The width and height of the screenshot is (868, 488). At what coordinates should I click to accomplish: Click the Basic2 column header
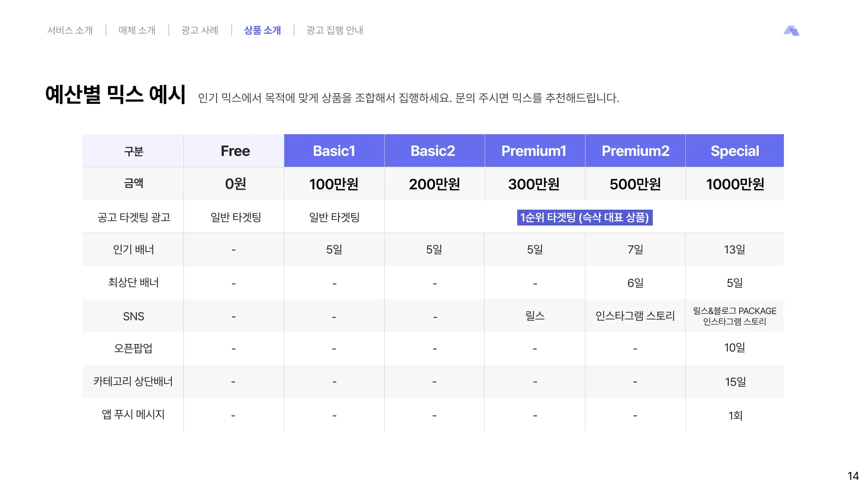coord(433,151)
